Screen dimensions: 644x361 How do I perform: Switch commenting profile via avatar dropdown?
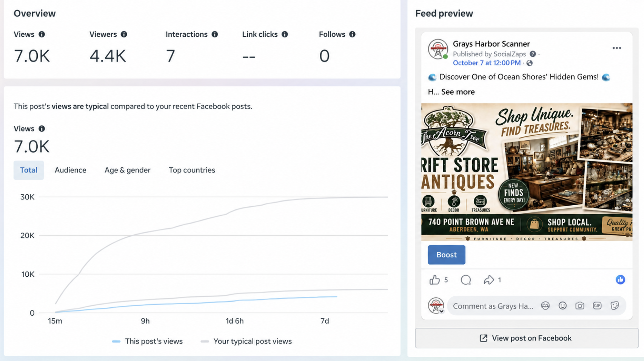pos(436,306)
